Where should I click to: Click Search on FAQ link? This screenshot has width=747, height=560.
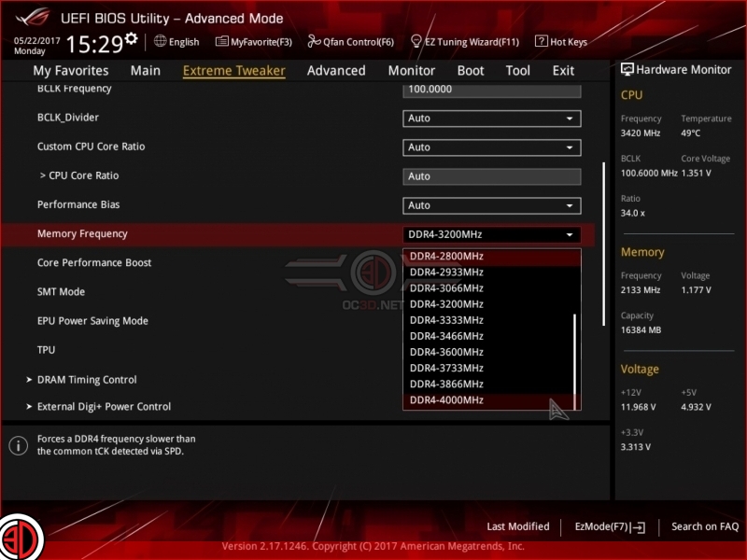click(x=705, y=526)
